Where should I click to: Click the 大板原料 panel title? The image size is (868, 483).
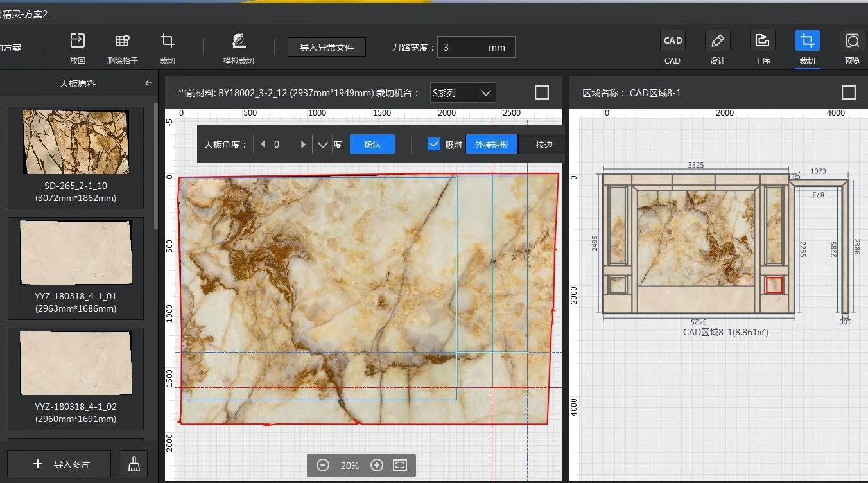[78, 83]
